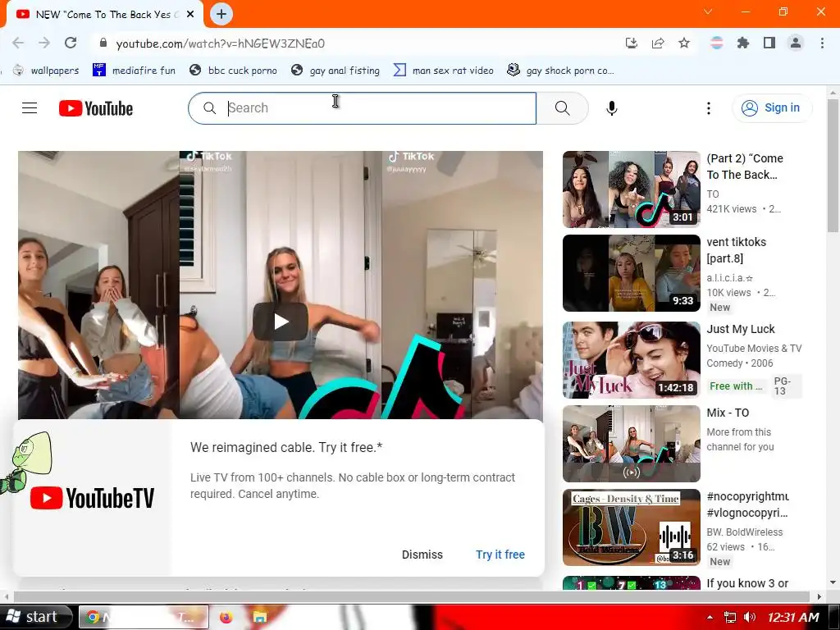Viewport: 840px width, 630px height.
Task: Toggle the browser side panel
Action: tap(769, 43)
